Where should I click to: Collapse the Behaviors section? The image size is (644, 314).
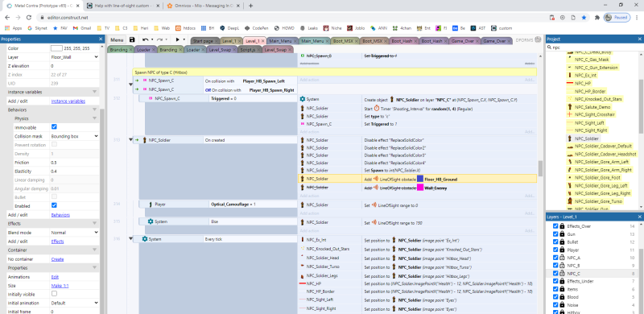[94, 109]
